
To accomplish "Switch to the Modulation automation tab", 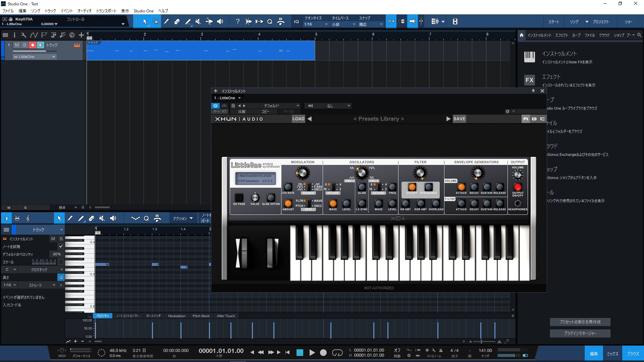I will [176, 316].
